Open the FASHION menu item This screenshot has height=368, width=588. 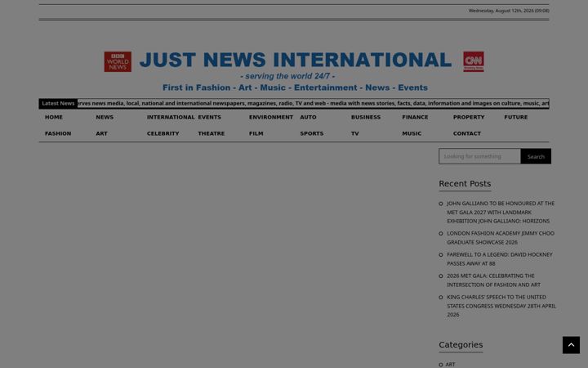pos(58,133)
